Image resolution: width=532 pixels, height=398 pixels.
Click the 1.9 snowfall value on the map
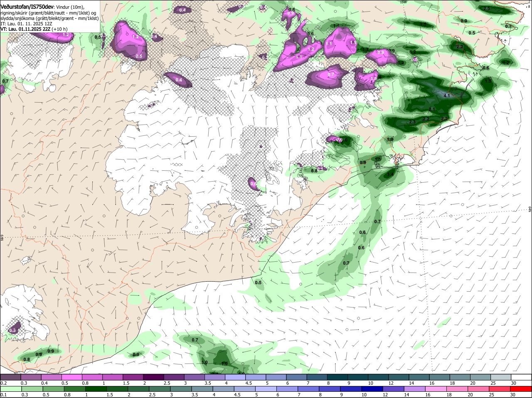point(354,42)
